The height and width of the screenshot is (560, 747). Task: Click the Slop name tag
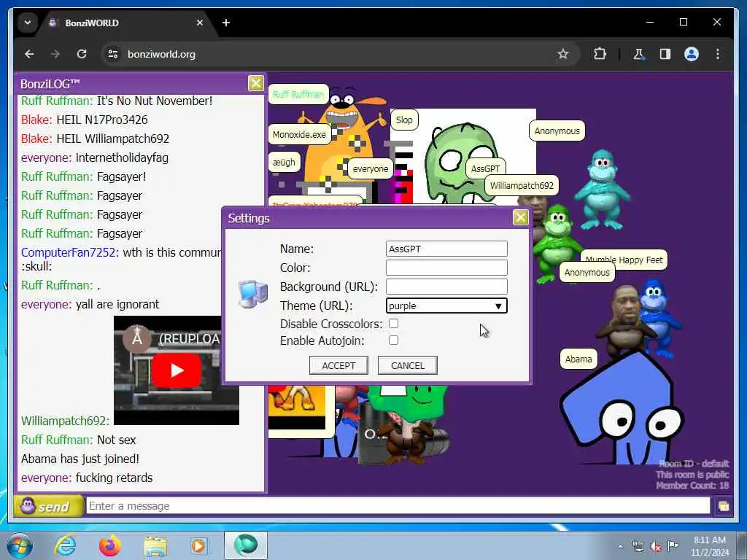(404, 120)
